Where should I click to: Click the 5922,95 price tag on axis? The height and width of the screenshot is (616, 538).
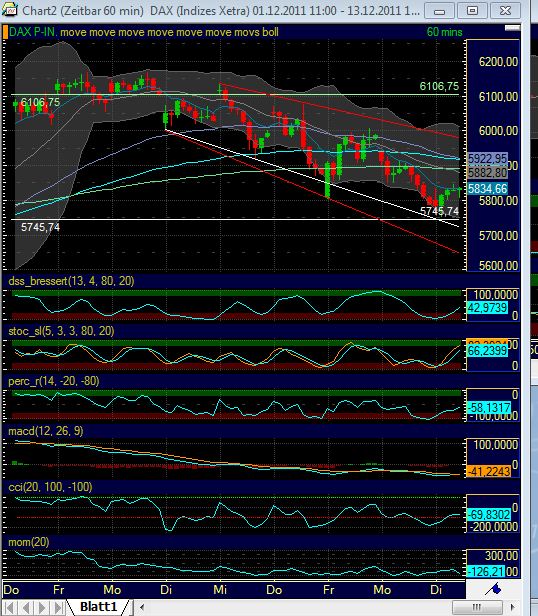click(x=487, y=158)
